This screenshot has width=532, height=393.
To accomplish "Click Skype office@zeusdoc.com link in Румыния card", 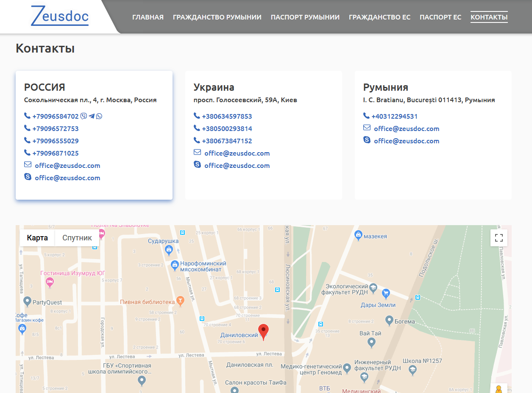I will (x=407, y=141).
